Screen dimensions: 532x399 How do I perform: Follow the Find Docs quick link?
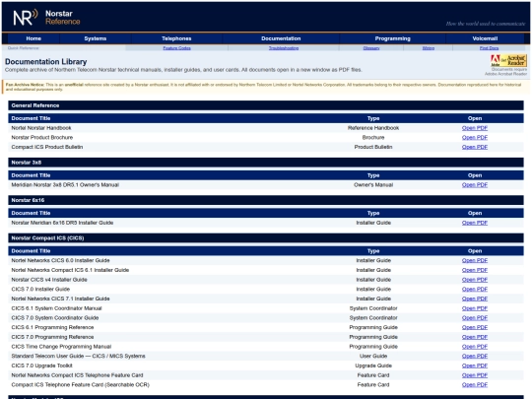click(489, 48)
